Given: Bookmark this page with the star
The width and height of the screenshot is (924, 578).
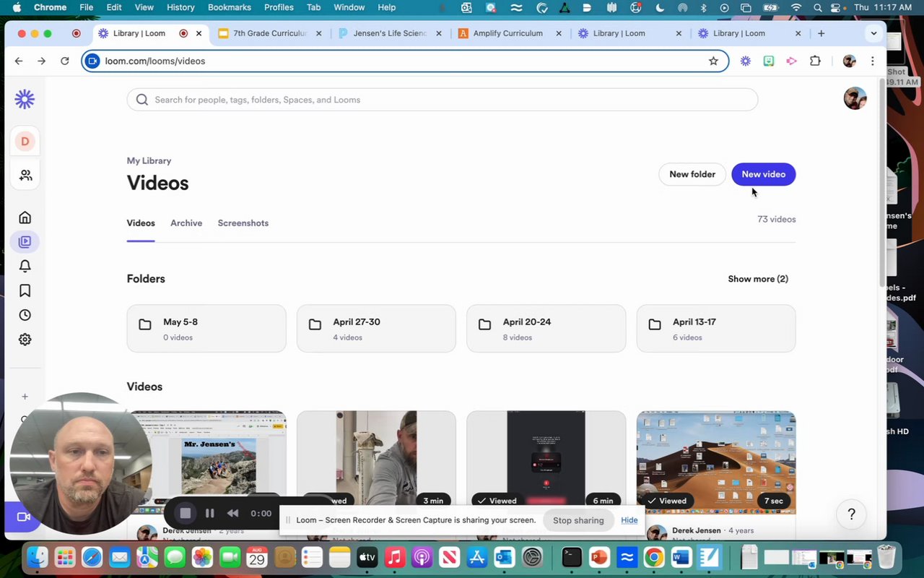Looking at the screenshot, I should (713, 61).
